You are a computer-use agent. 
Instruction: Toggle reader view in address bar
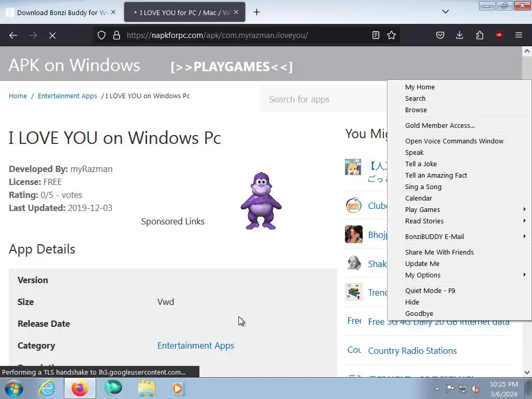[376, 35]
